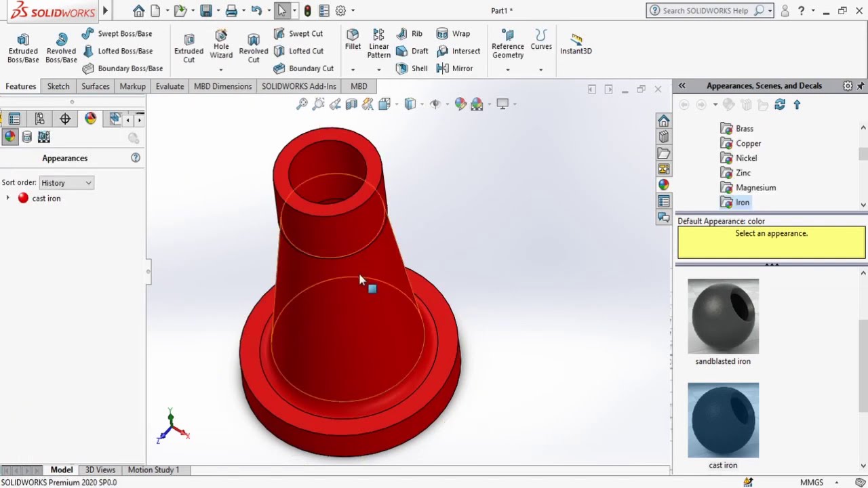Click the Rebuild traffic light icon

click(x=307, y=11)
